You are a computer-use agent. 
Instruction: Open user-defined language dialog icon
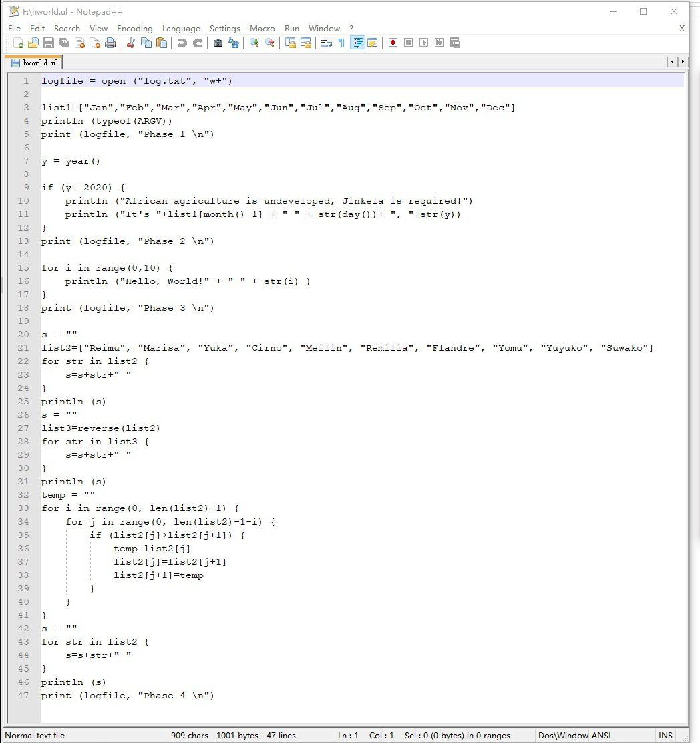point(373,43)
